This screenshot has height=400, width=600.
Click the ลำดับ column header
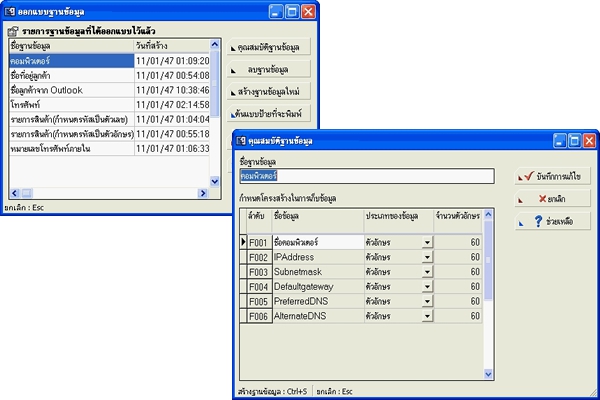259,221
